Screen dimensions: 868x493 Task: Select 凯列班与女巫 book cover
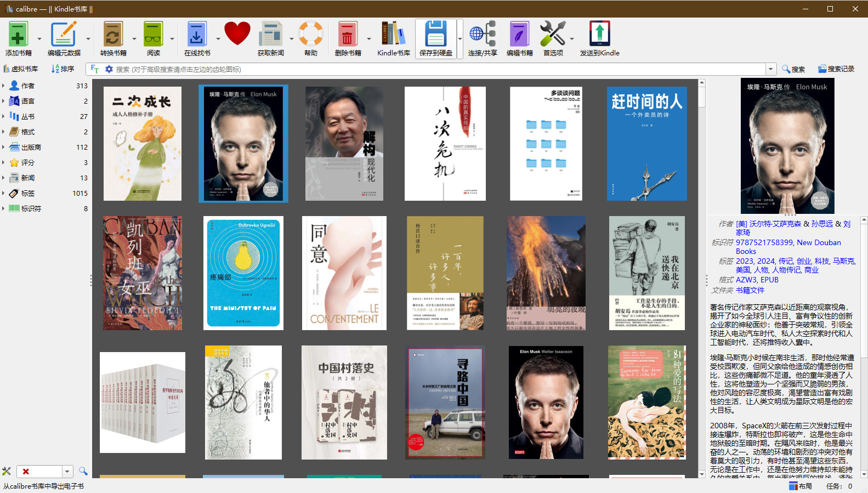[143, 273]
